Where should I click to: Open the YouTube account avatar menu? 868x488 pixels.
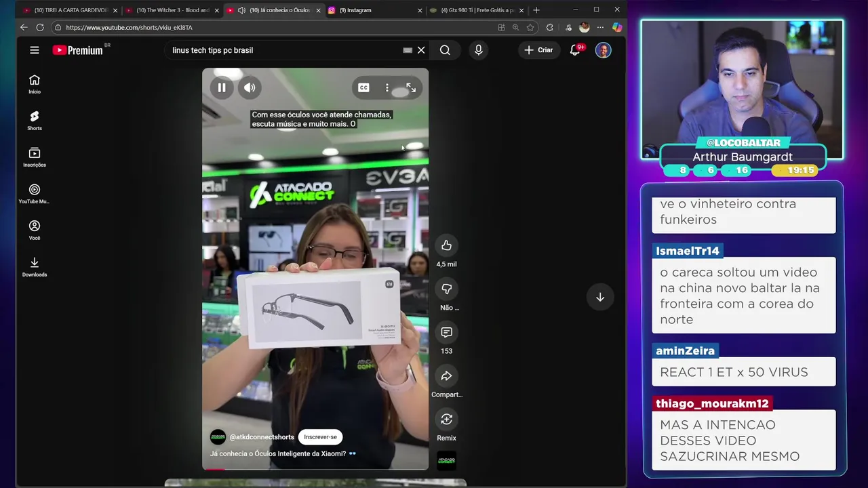coord(603,50)
